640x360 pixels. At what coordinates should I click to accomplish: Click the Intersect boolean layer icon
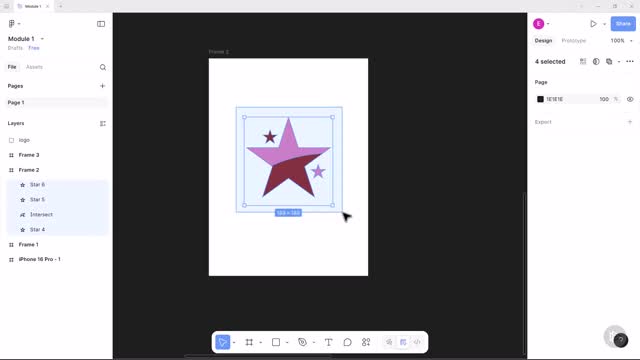coord(22,215)
